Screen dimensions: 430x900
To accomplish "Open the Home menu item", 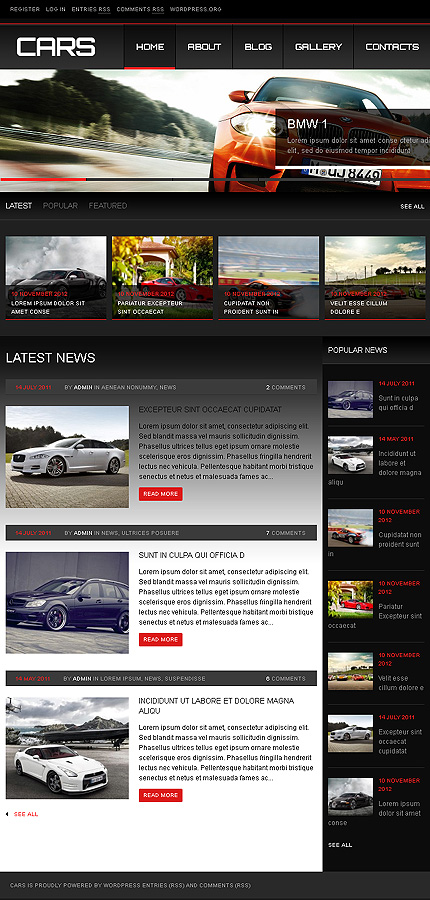I will [x=150, y=47].
